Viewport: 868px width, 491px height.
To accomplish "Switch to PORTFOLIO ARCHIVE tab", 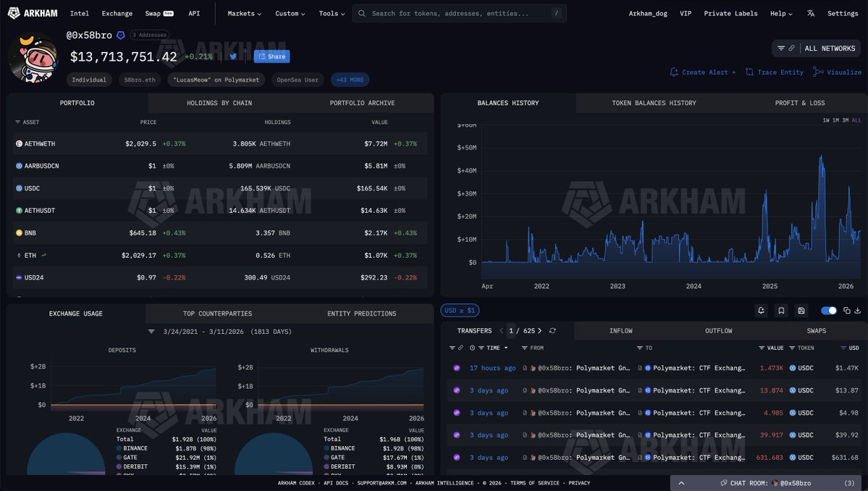I will tap(362, 103).
